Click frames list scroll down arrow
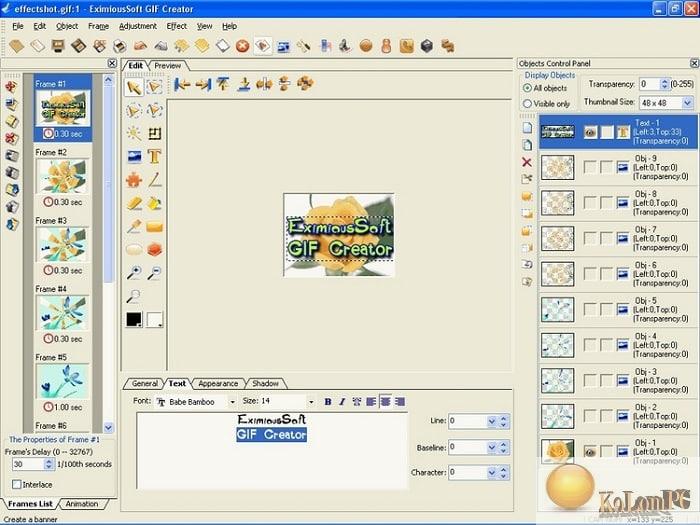The image size is (700, 525). point(108,427)
